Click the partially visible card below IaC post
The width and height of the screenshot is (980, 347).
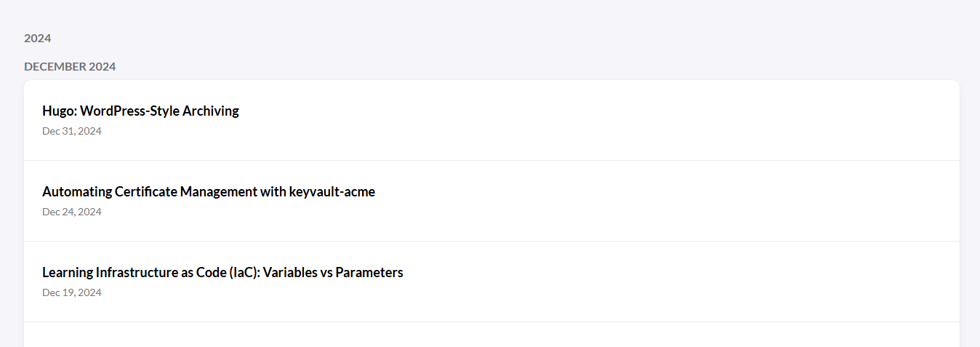pyautogui.click(x=491, y=335)
